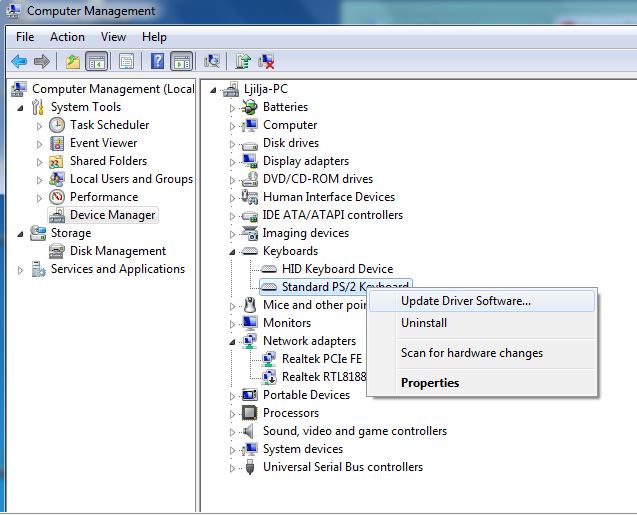Collapse the Keyboards category
This screenshot has width=637, height=515.
pos(233,252)
